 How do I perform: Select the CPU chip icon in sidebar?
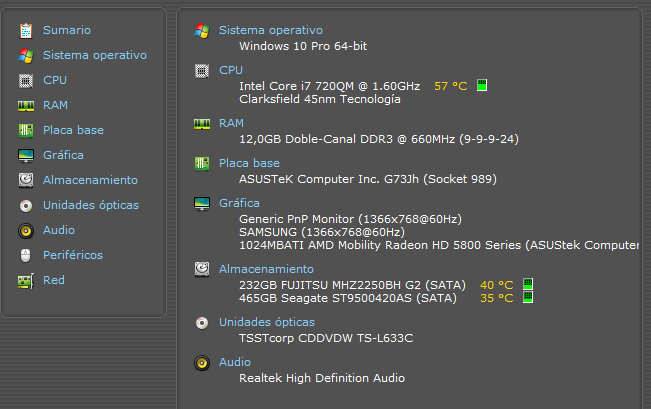pos(26,80)
